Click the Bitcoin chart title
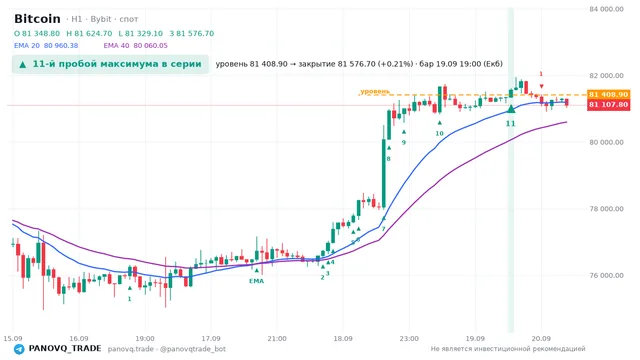Viewport: 640px width, 360px height. coord(37,19)
